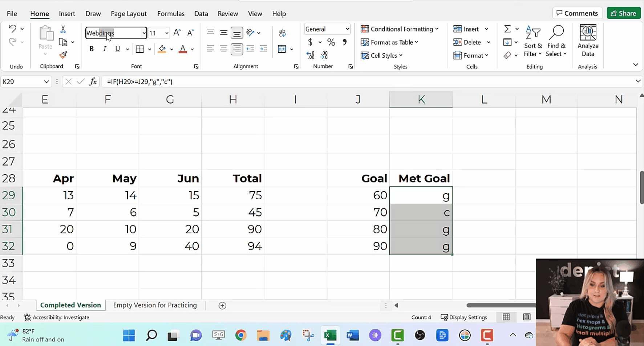Click the Cut scissors icon

coord(63,29)
